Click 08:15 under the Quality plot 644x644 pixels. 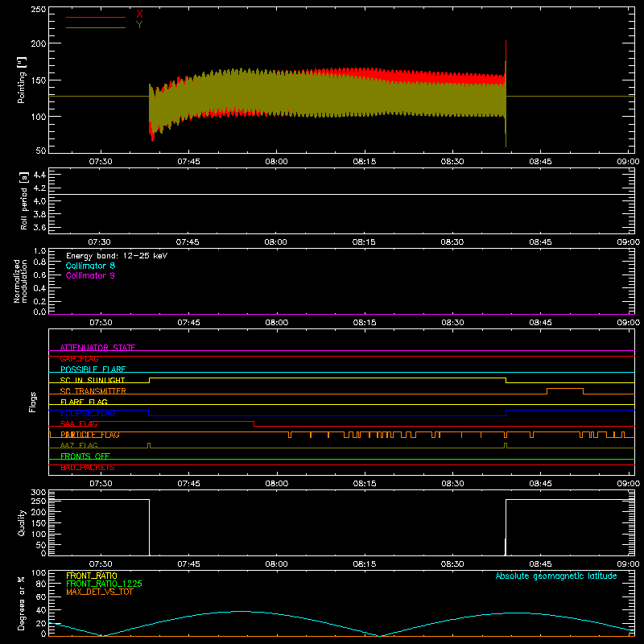point(365,564)
